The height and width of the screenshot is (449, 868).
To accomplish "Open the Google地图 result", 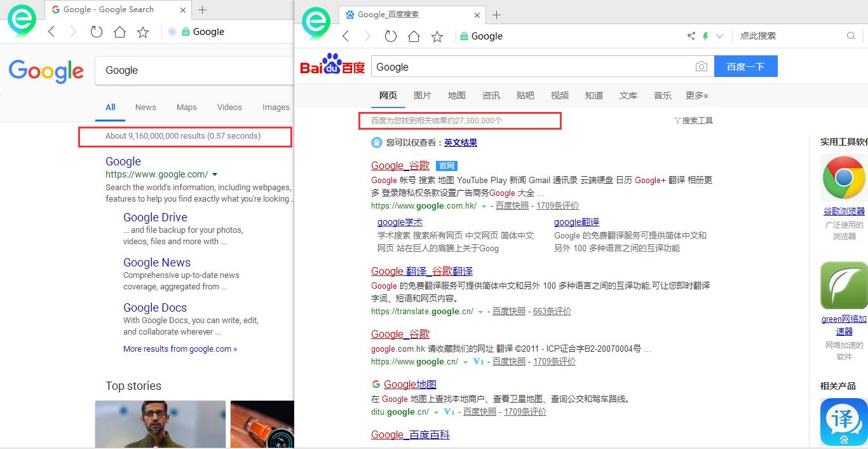I will (410, 384).
